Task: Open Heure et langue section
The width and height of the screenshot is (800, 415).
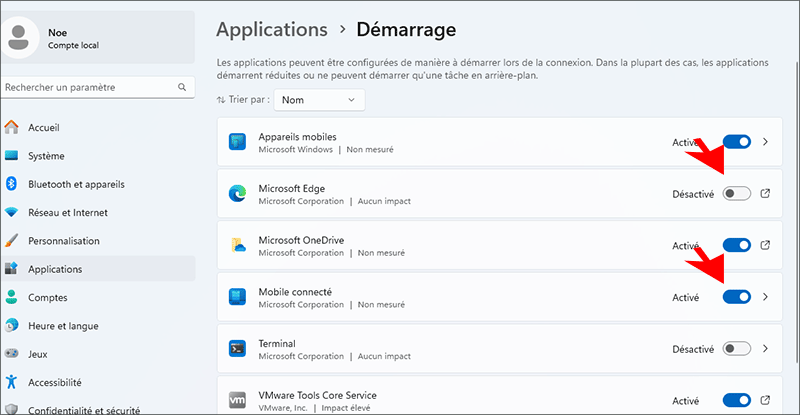Action: (x=98, y=325)
